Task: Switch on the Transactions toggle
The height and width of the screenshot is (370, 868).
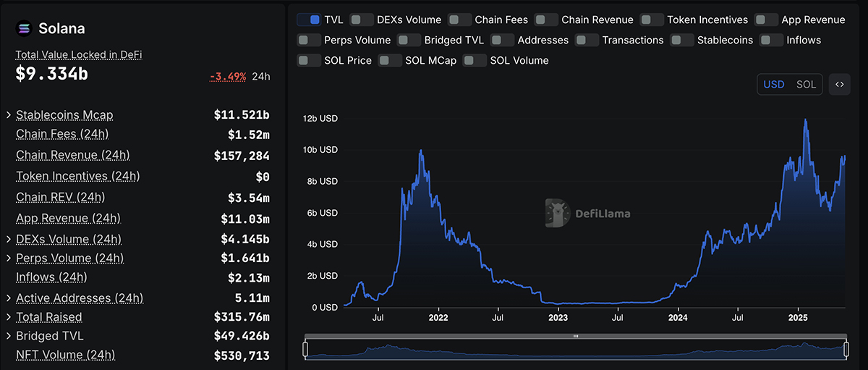Action: point(587,40)
